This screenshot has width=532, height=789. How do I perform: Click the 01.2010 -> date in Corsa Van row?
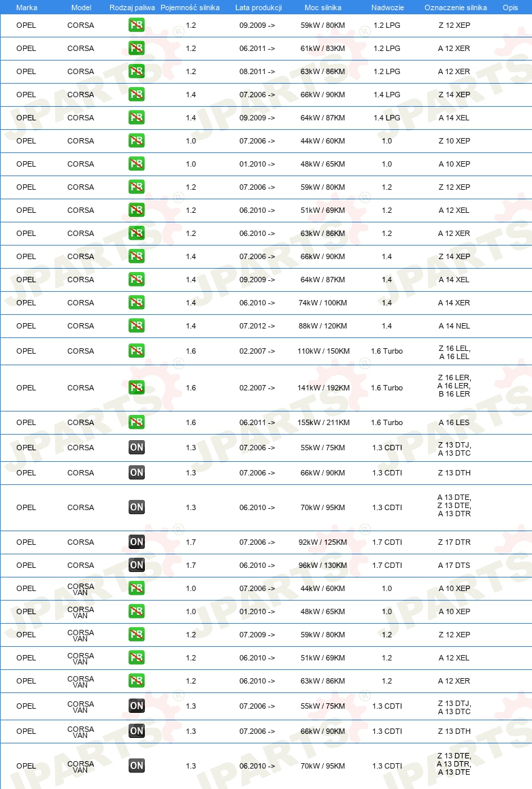click(x=256, y=612)
